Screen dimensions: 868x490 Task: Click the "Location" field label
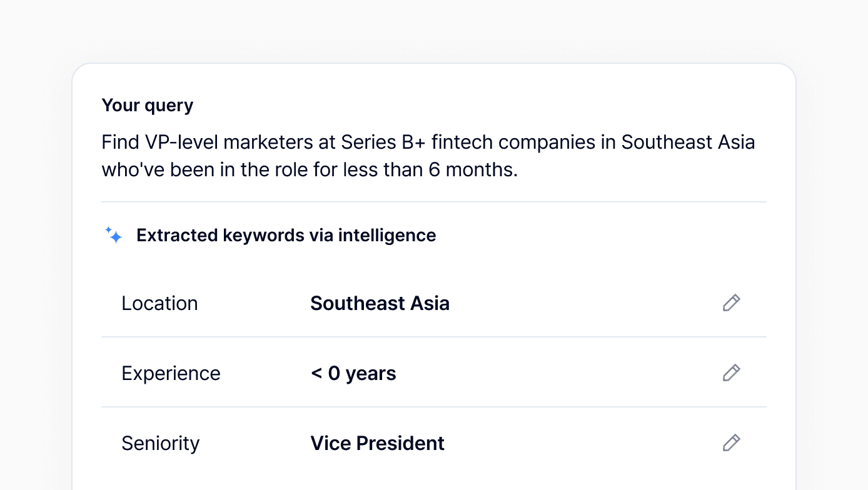[x=159, y=303]
